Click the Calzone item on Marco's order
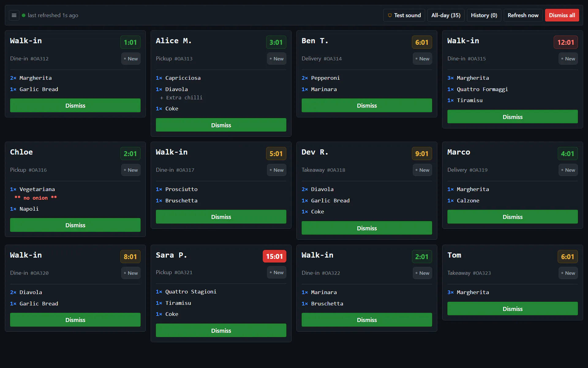Image resolution: width=588 pixels, height=368 pixels. click(x=468, y=201)
